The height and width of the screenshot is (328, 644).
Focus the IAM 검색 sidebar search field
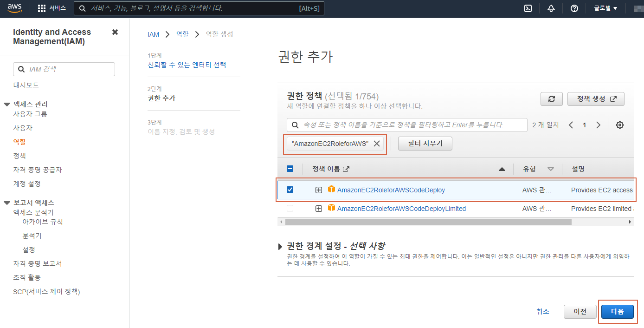coord(64,69)
